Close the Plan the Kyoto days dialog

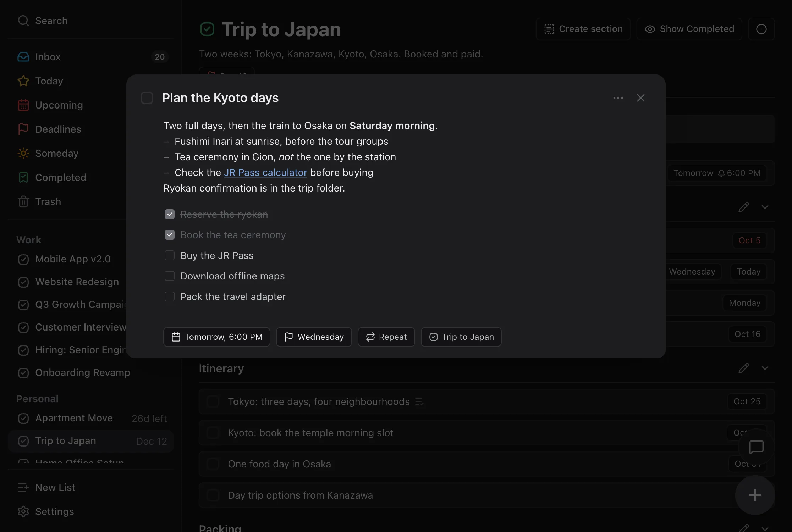tap(641, 98)
